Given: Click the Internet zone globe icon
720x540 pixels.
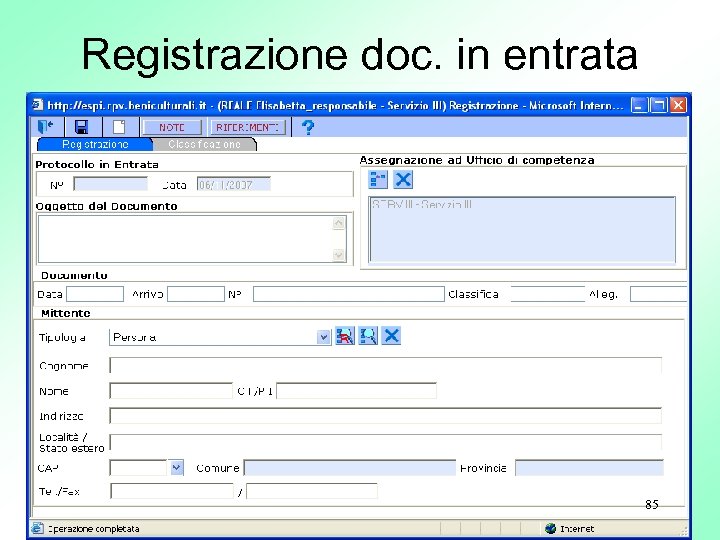Looking at the screenshot, I should (550, 529).
